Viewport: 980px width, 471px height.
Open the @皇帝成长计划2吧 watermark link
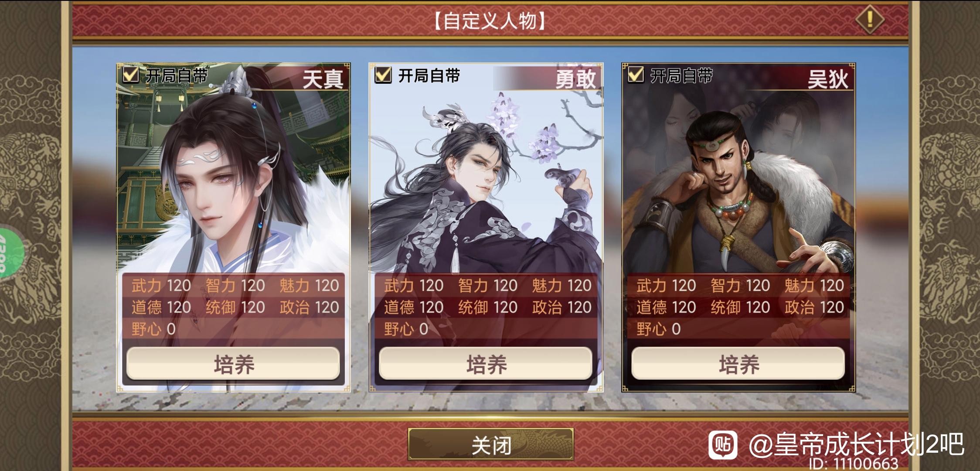coord(857,445)
